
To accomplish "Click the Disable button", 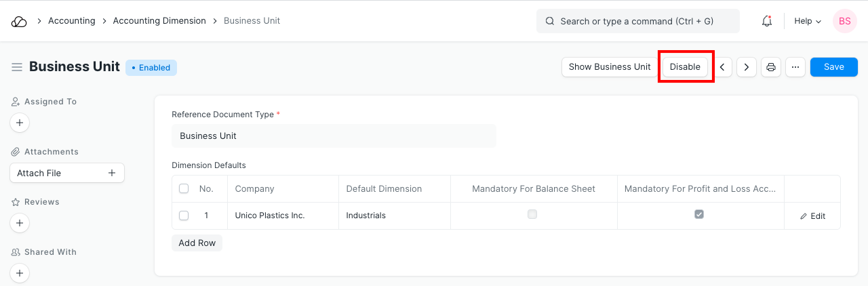I will (x=685, y=67).
